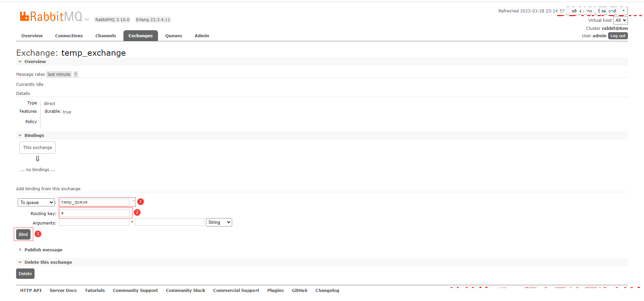Open the Tutorials footer link
The height and width of the screenshot is (301, 644).
coord(95,290)
